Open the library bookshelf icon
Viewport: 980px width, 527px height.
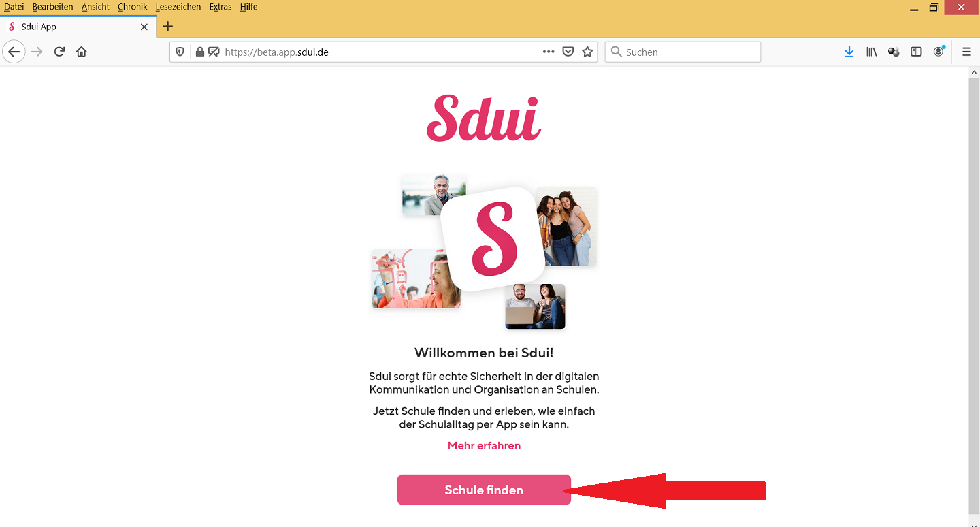point(871,52)
